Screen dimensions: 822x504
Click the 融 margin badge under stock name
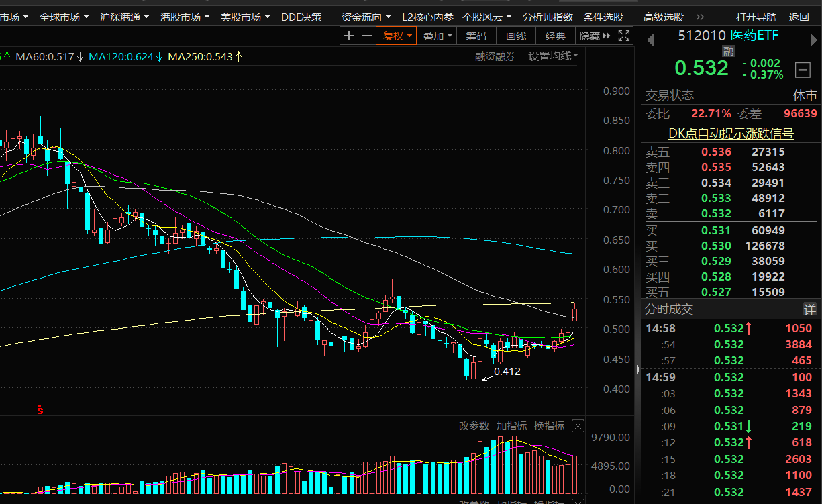[728, 51]
